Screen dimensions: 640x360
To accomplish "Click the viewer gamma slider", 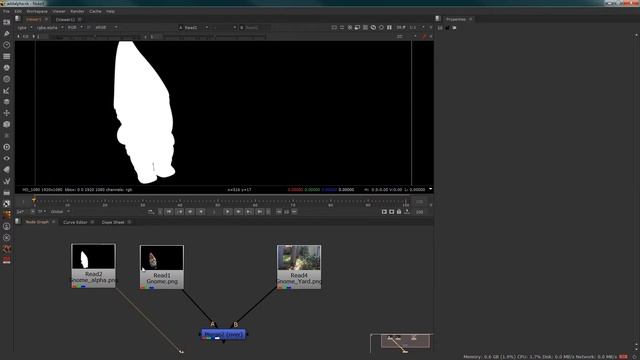I will (x=214, y=36).
